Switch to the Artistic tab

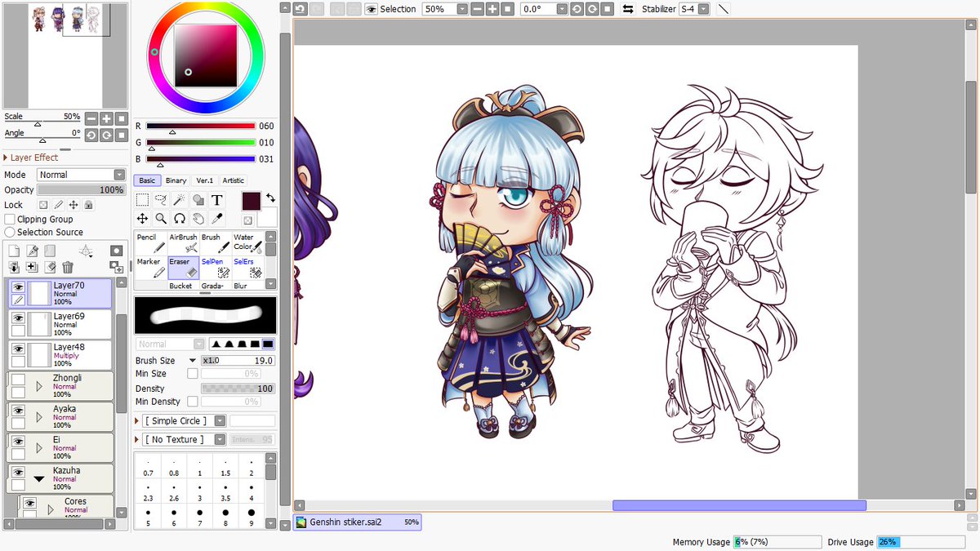(234, 180)
